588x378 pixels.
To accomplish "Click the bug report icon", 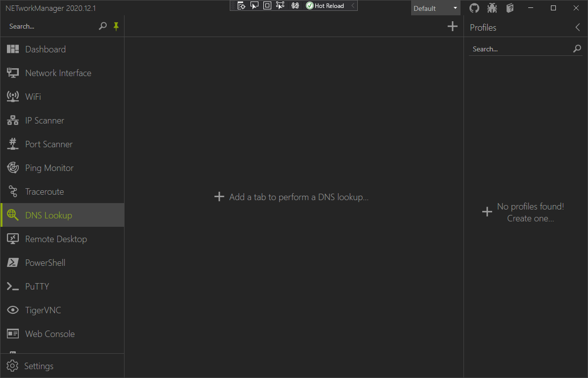I will (492, 8).
